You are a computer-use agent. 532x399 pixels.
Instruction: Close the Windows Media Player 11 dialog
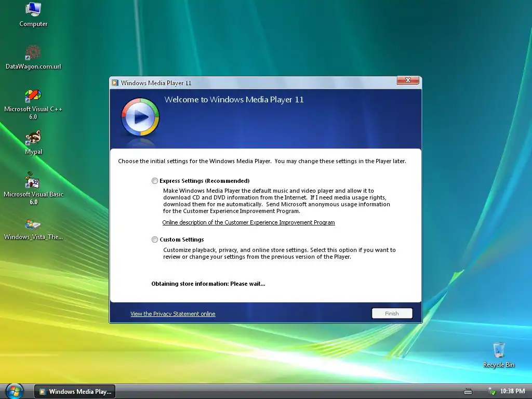pos(408,80)
